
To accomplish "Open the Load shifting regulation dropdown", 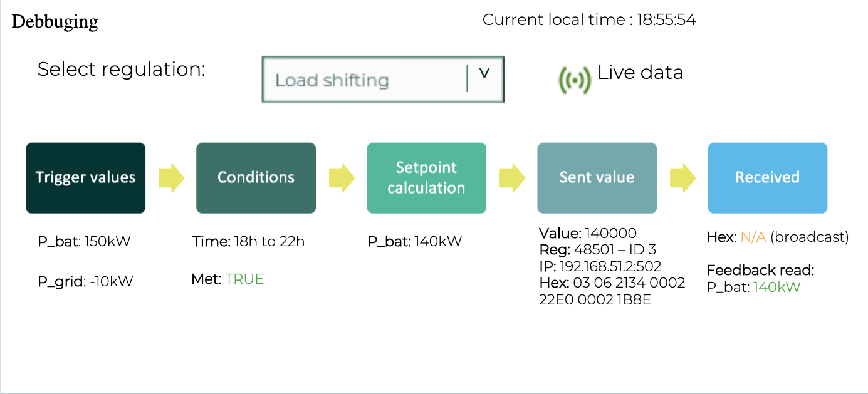I will coord(363,80).
